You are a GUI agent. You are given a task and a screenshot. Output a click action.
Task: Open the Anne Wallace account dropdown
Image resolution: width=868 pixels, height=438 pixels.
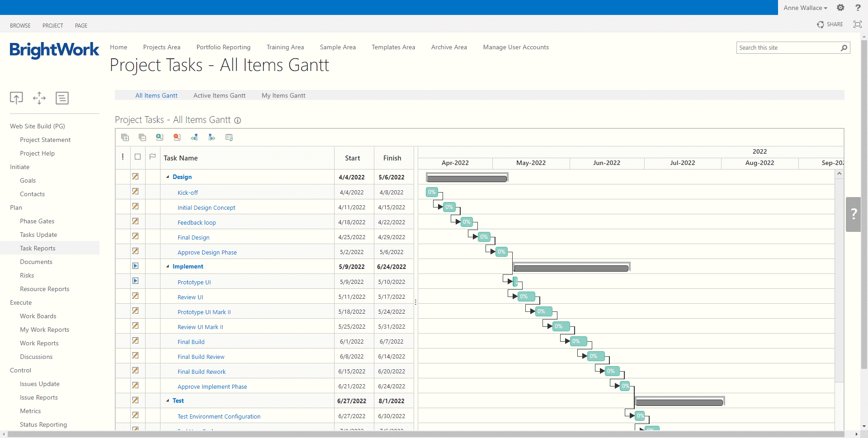coord(805,8)
